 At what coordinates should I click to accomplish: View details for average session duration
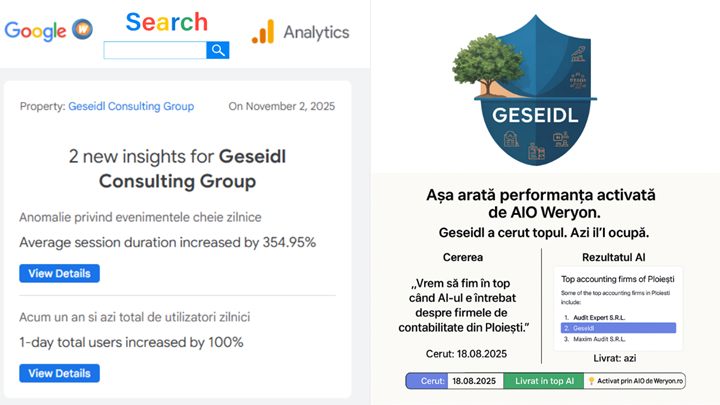pos(59,273)
